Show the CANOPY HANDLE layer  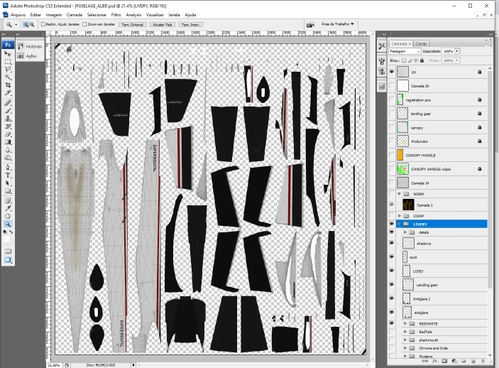(x=392, y=155)
